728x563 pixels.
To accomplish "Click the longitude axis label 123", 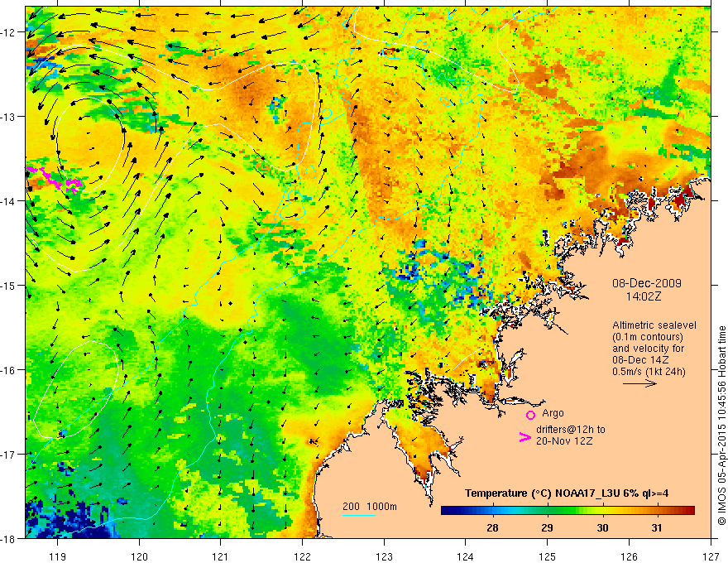I will (x=384, y=556).
